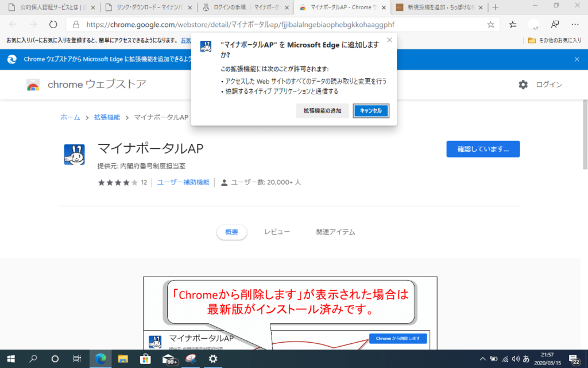Image resolution: width=588 pixels, height=368 pixels.
Task: Click the browser Forward arrow
Action: point(33,24)
